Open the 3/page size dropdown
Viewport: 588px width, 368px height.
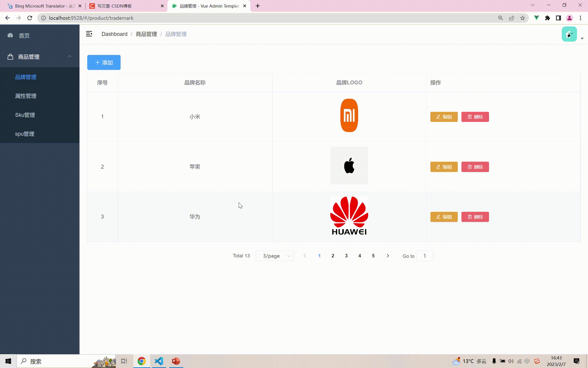click(275, 256)
